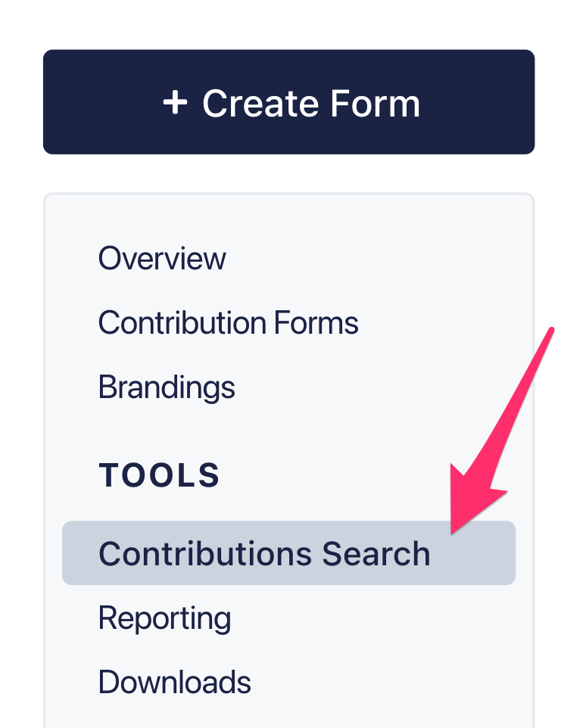Screen dimensions: 586x728
Task: Click the plus icon on Create Form
Action: (175, 103)
